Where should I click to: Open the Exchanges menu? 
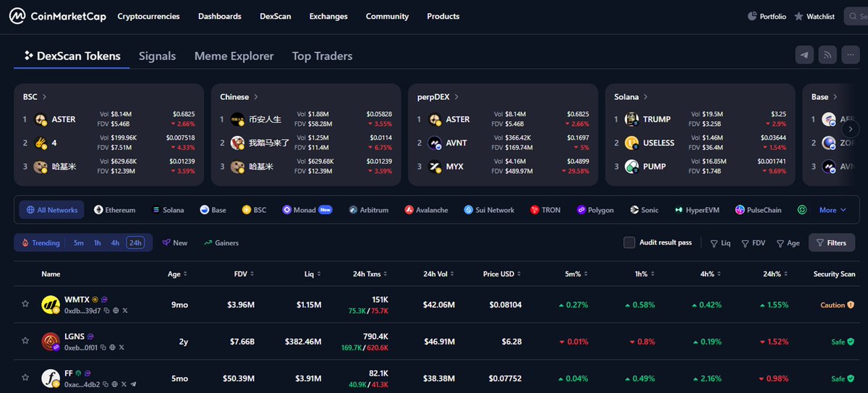click(x=328, y=16)
